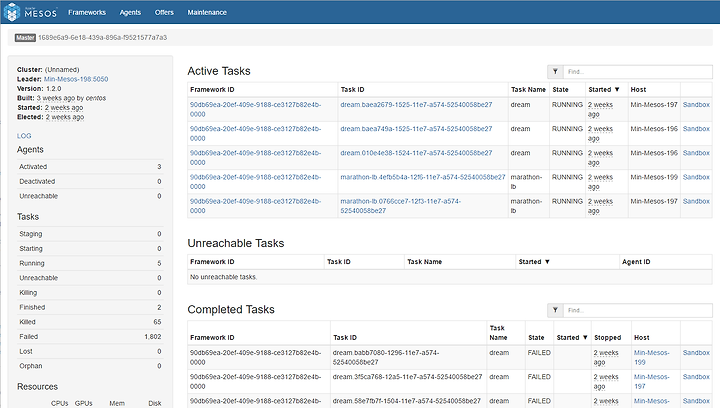Click the Master badge label
The height and width of the screenshot is (408, 720).
pyautogui.click(x=25, y=38)
